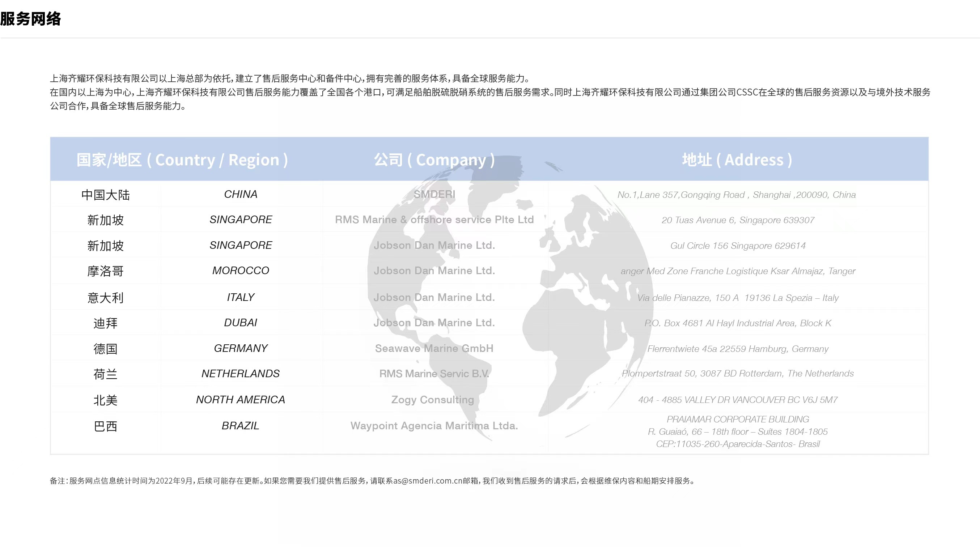Select the NORTH AMERICA cell
The height and width of the screenshot is (553, 980).
pos(241,399)
